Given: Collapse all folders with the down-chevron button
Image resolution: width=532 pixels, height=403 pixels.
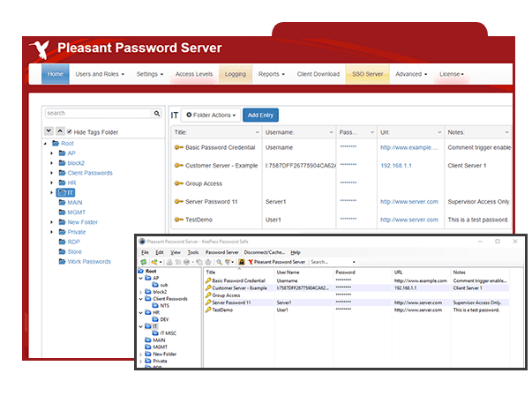Looking at the screenshot, I should (x=49, y=131).
